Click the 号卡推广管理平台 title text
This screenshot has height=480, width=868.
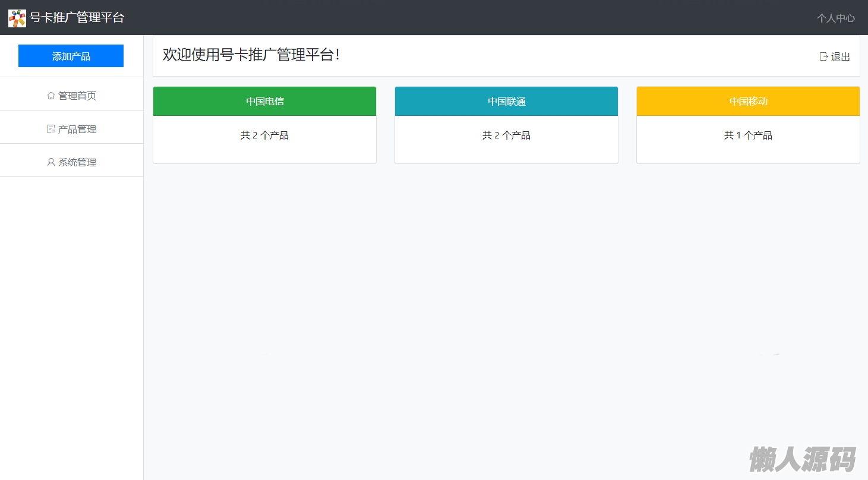pos(77,18)
